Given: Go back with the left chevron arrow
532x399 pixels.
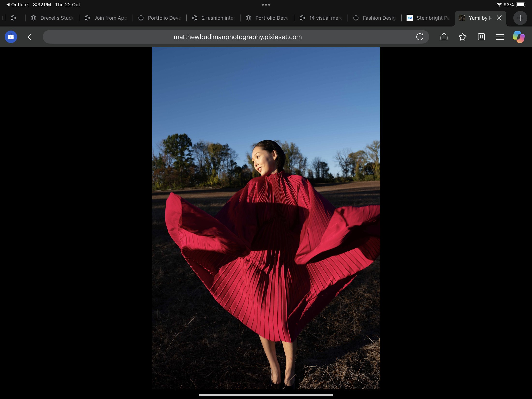Looking at the screenshot, I should coord(30,37).
